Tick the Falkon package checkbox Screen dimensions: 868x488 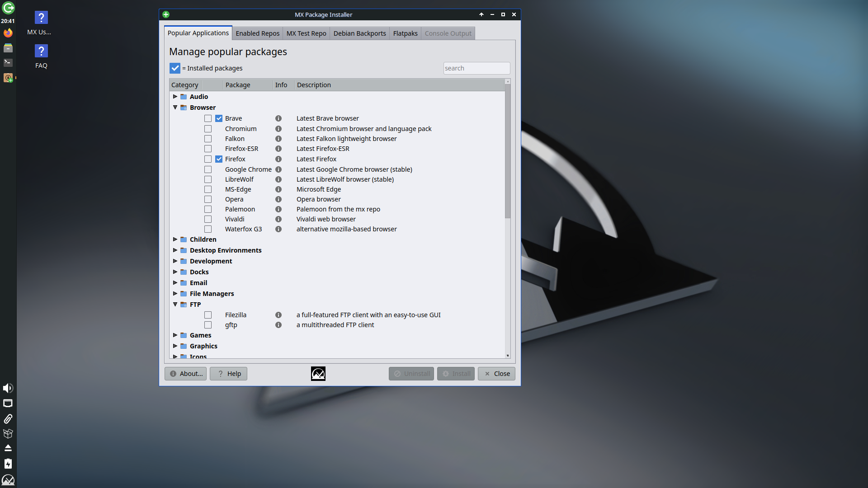coord(208,139)
